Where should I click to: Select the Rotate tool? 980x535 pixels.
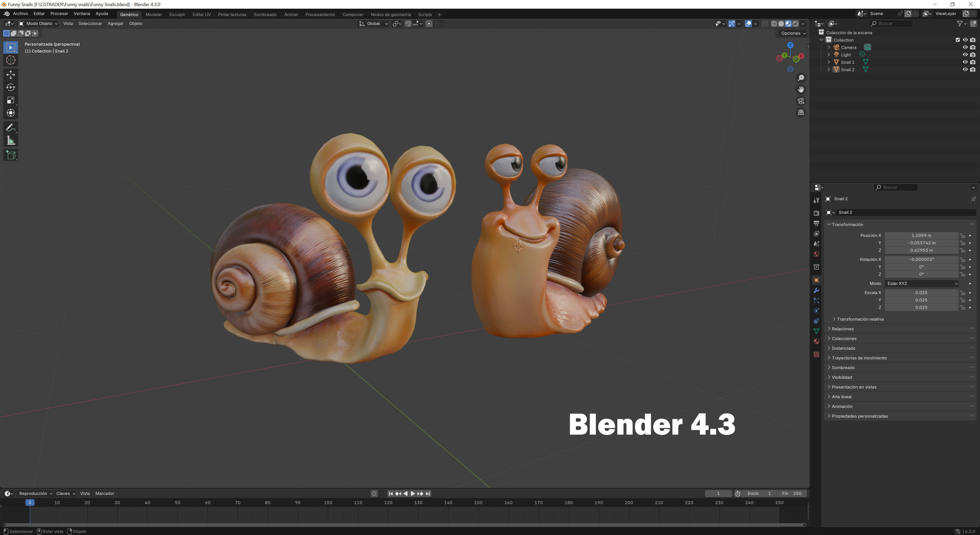[11, 88]
